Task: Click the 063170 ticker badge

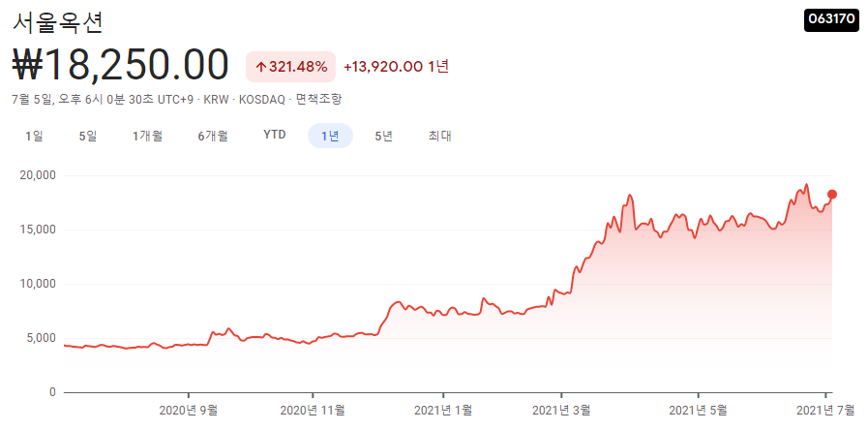Action: click(831, 18)
